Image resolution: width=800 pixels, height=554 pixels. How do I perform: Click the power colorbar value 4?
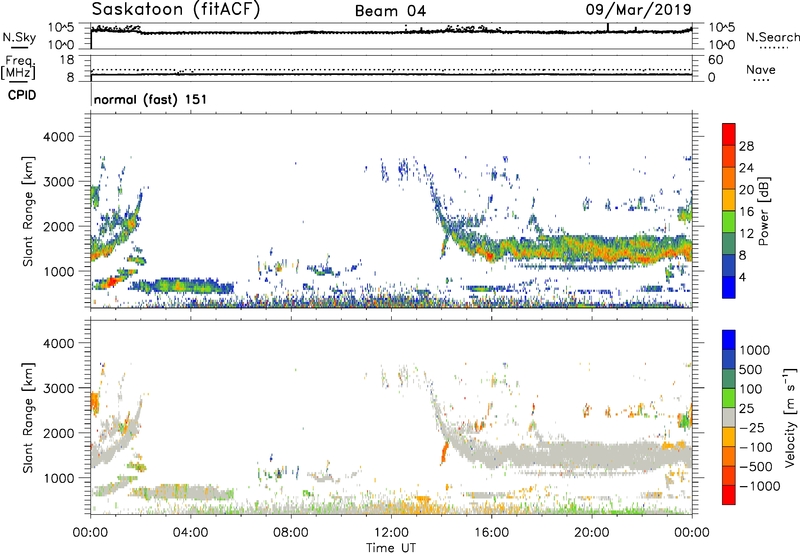[743, 277]
